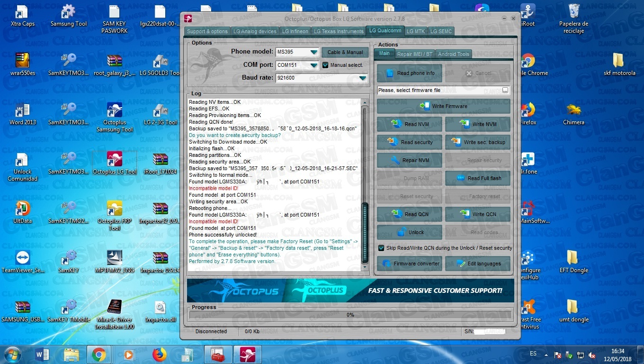
Task: Click the clock in system tray
Action: [x=617, y=355]
